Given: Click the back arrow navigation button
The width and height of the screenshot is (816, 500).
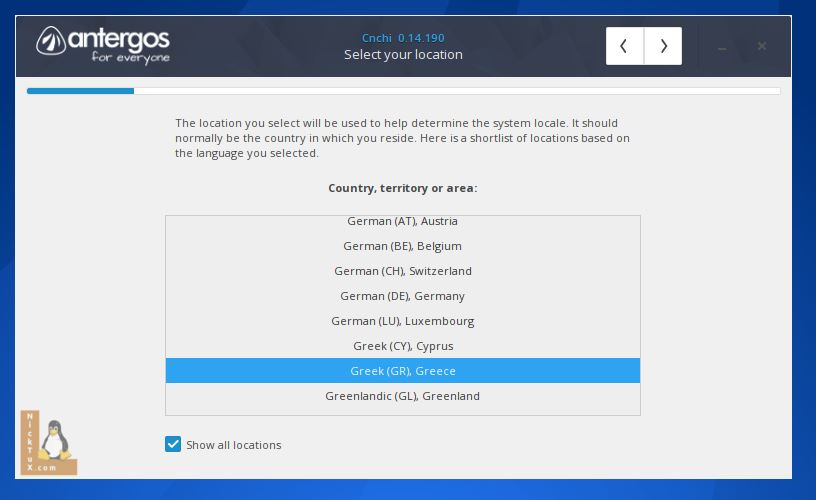Looking at the screenshot, I should click(625, 46).
